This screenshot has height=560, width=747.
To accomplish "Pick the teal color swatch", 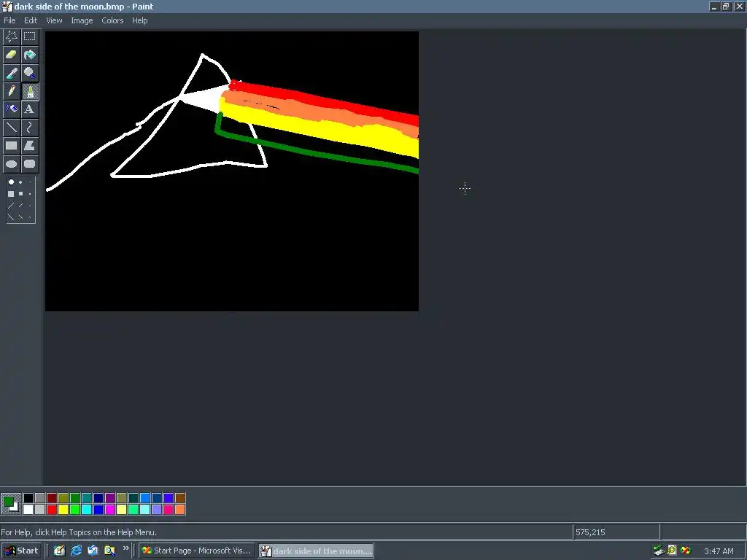I will (87, 498).
